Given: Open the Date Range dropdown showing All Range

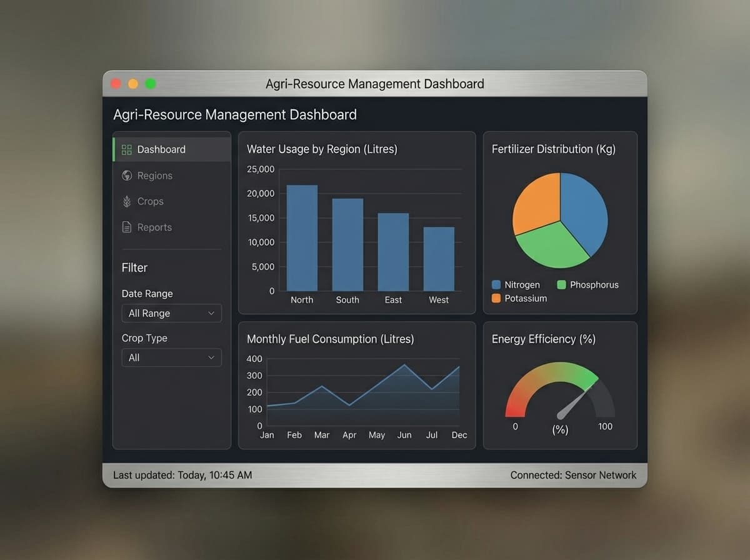Looking at the screenshot, I should 171,313.
